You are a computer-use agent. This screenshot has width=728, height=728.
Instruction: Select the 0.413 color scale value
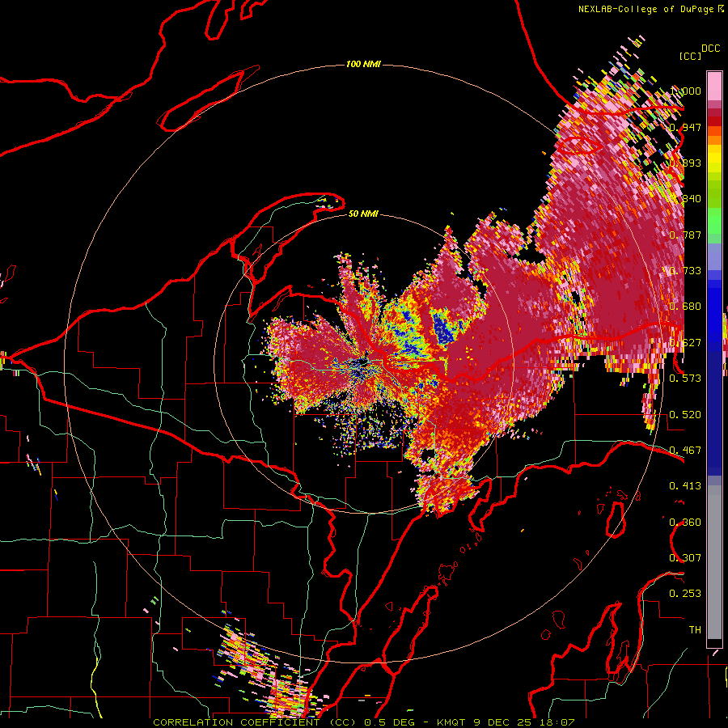click(685, 486)
